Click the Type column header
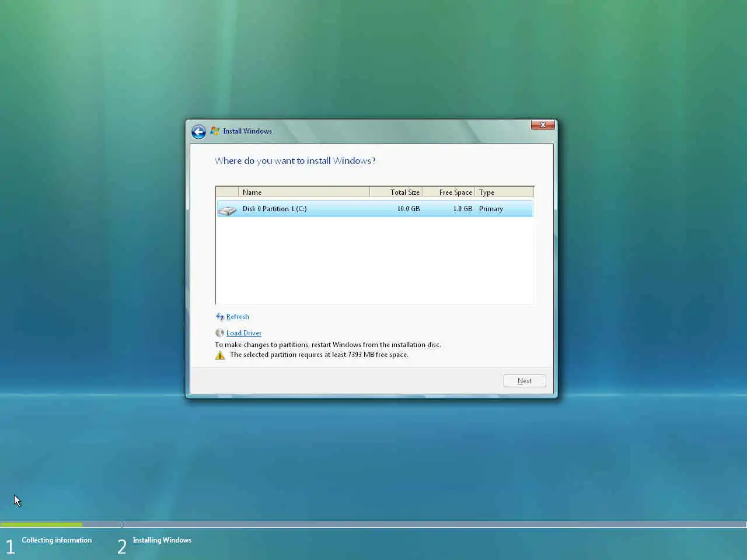This screenshot has height=560, width=747. [504, 192]
